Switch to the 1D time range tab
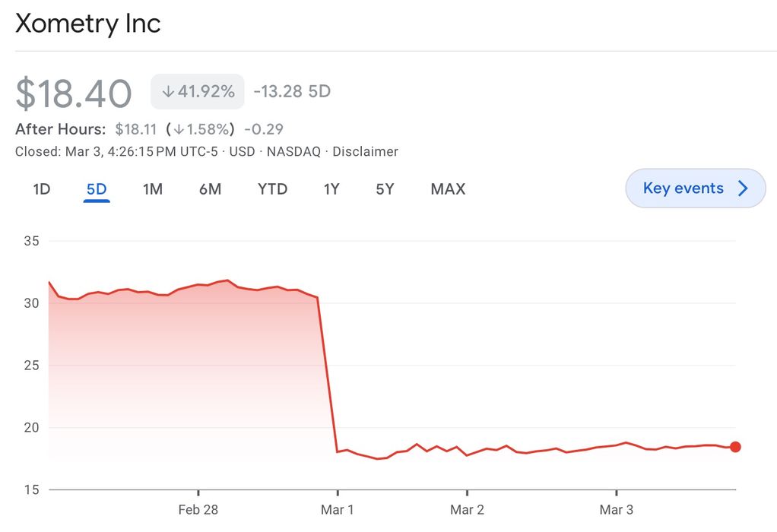 [42, 188]
